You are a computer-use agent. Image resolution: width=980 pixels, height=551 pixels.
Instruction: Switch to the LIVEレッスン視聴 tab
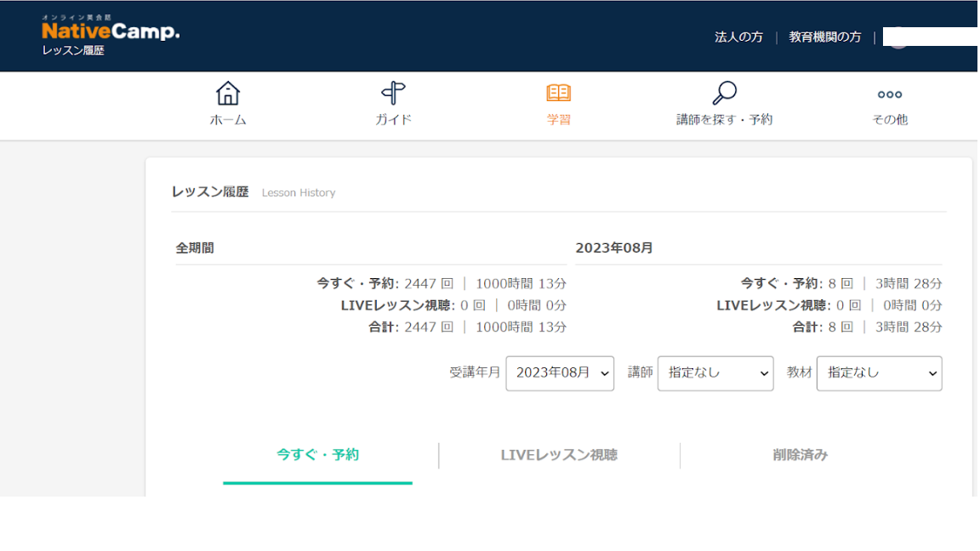click(559, 455)
